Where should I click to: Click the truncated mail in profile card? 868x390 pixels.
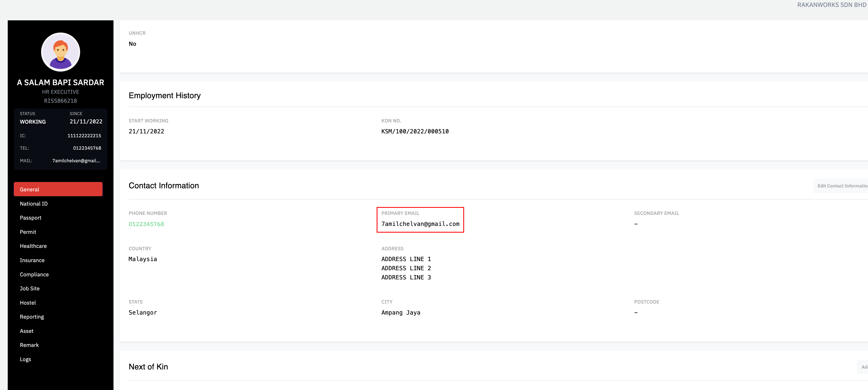click(x=76, y=161)
